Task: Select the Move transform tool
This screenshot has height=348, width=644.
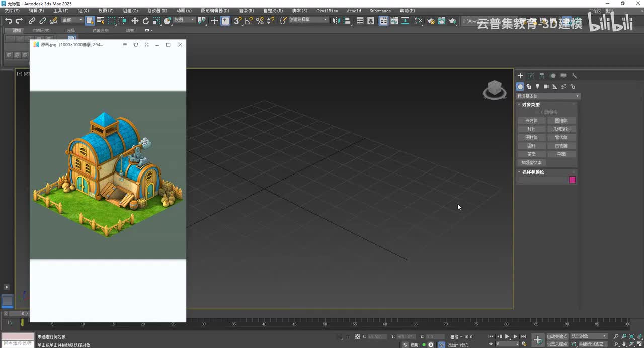Action: (134, 21)
